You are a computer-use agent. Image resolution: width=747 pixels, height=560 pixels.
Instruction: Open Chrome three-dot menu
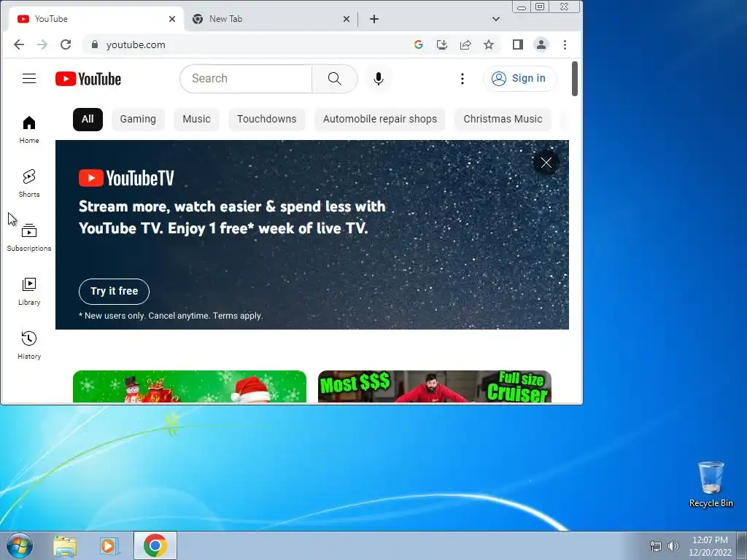tap(565, 44)
